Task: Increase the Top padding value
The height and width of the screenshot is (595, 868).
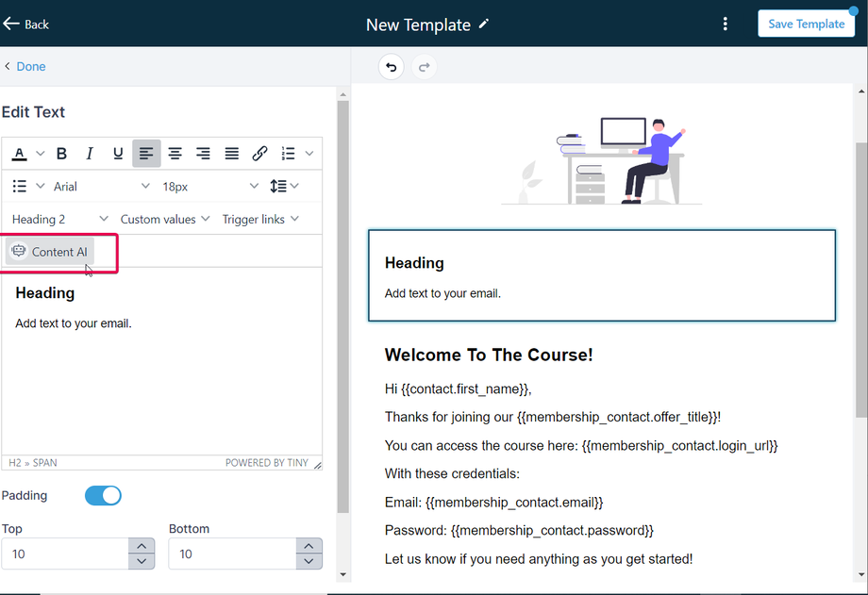Action: (x=142, y=546)
